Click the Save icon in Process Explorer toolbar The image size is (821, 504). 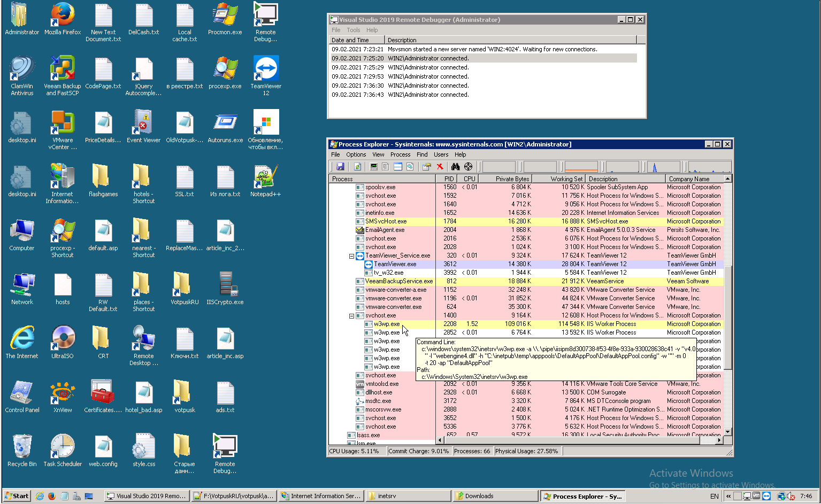click(340, 167)
